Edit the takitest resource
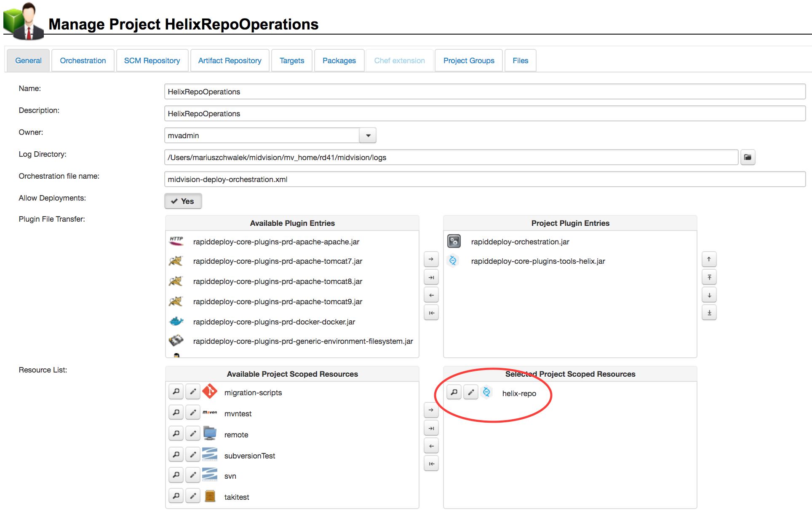The height and width of the screenshot is (520, 812). [x=193, y=496]
